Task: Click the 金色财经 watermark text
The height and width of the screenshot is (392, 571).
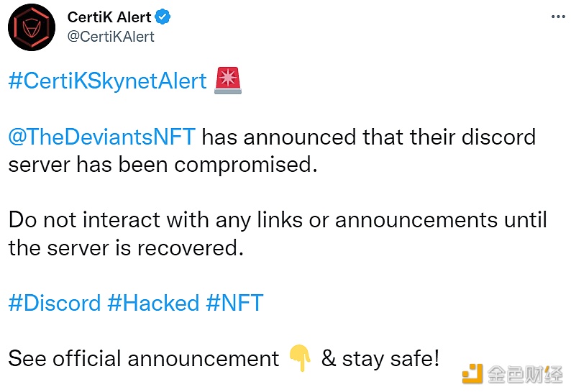Action: click(525, 375)
